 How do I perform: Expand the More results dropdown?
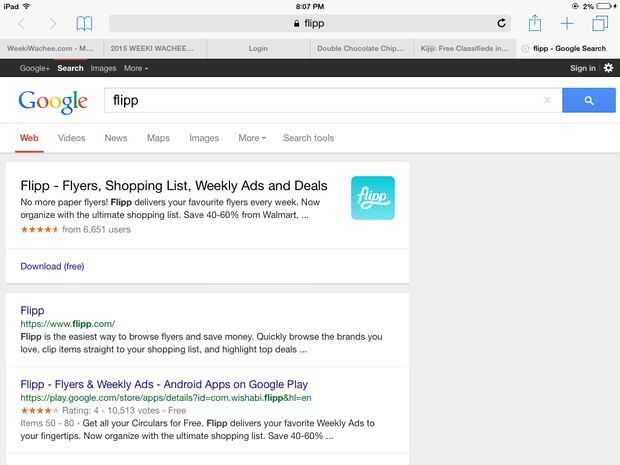[252, 138]
